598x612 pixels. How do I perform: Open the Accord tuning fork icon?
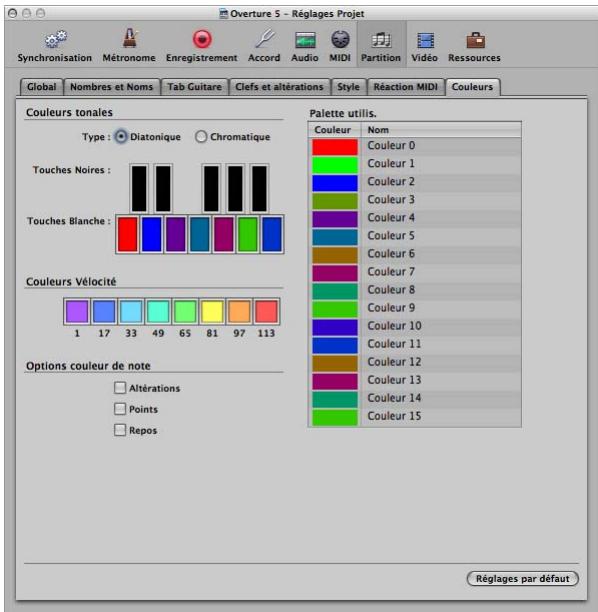264,39
